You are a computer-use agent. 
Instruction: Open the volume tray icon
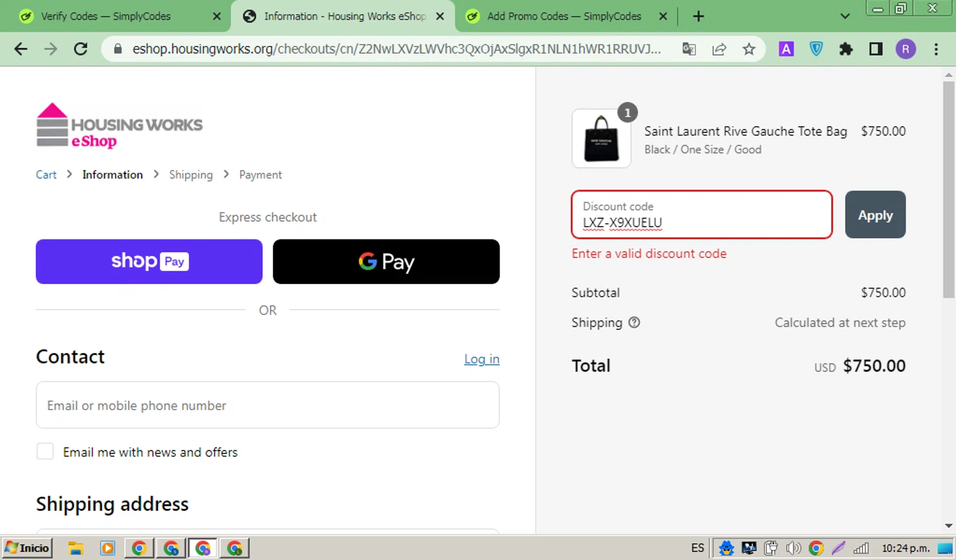pos(793,548)
